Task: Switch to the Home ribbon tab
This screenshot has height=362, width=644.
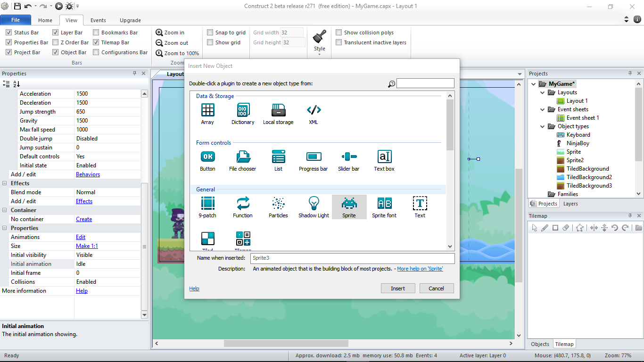Action: [45, 20]
